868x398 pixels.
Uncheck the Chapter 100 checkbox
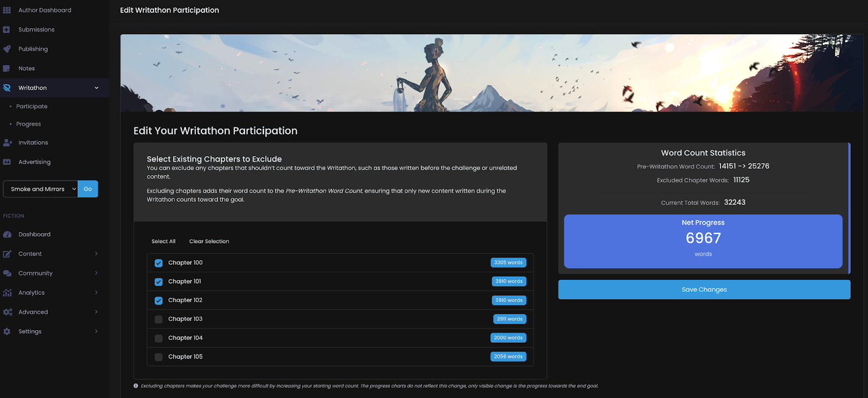158,263
